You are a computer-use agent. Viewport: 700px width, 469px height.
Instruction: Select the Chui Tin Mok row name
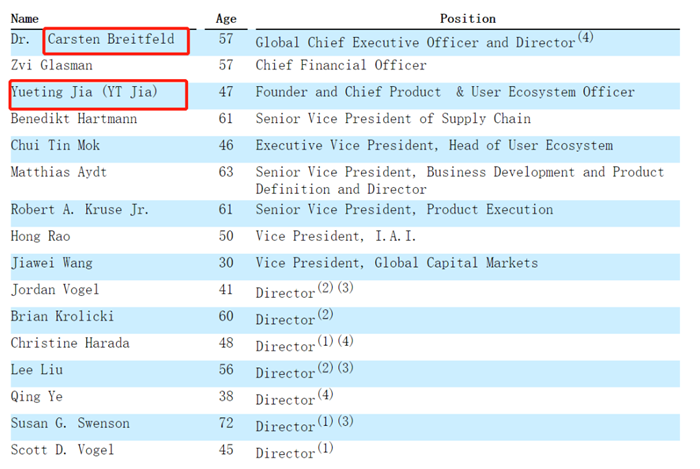[55, 146]
